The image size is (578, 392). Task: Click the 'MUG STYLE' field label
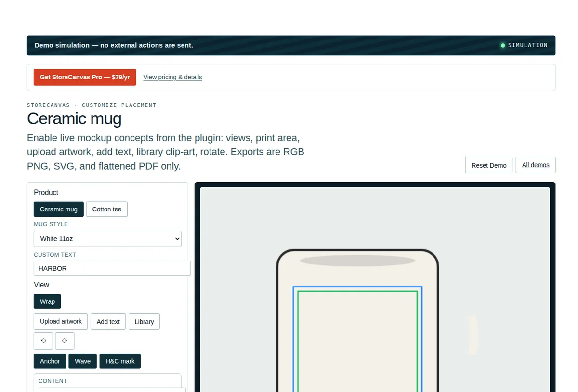pyautogui.click(x=51, y=224)
